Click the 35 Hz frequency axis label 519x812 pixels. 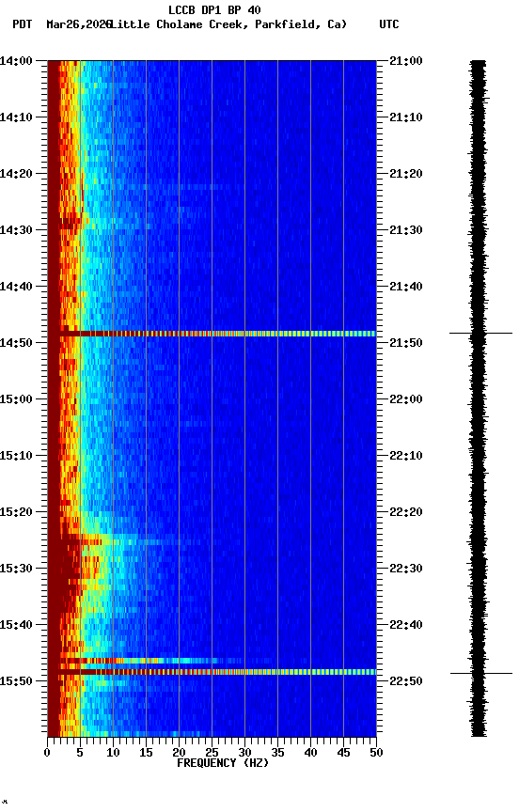pyautogui.click(x=277, y=753)
